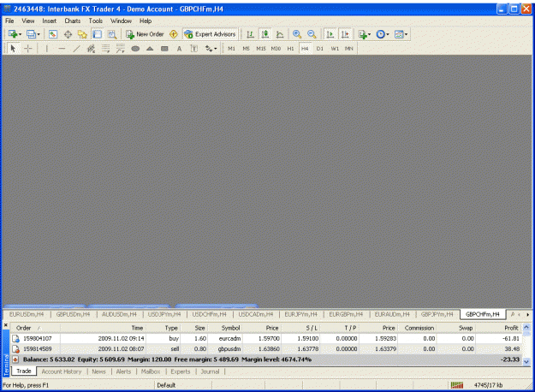Select the Text Label tool
Screen dimensions: 535x392
(194, 49)
